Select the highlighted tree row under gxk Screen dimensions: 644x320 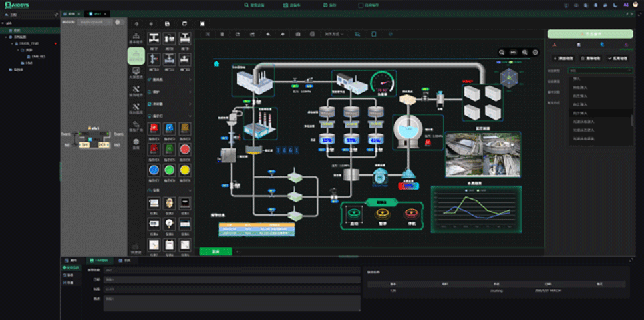(x=30, y=31)
